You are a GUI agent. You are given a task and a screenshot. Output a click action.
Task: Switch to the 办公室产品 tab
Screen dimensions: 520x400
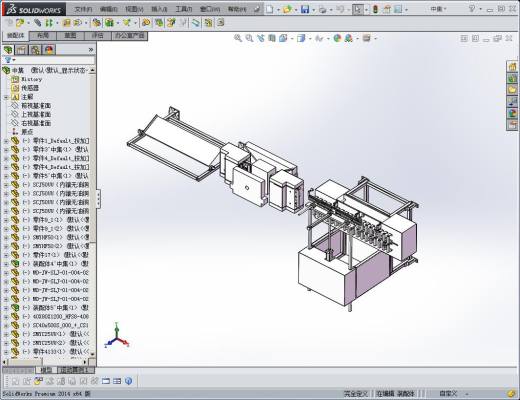(x=129, y=35)
